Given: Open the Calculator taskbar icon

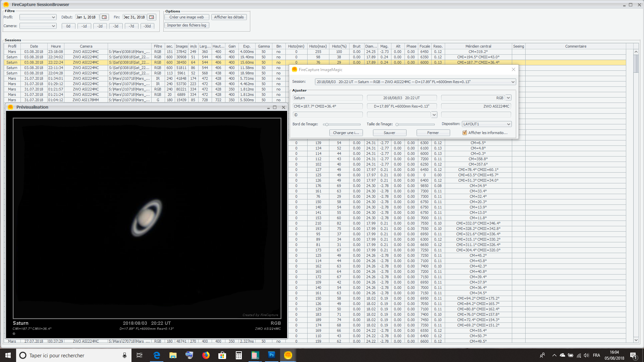Looking at the screenshot, I should click(239, 355).
